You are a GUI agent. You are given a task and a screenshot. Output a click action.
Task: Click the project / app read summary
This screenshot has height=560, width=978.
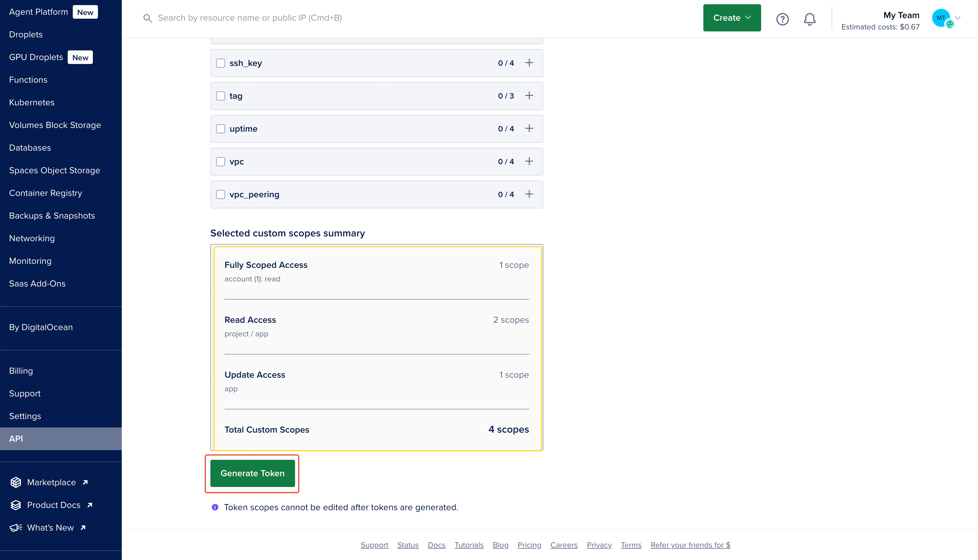point(246,334)
